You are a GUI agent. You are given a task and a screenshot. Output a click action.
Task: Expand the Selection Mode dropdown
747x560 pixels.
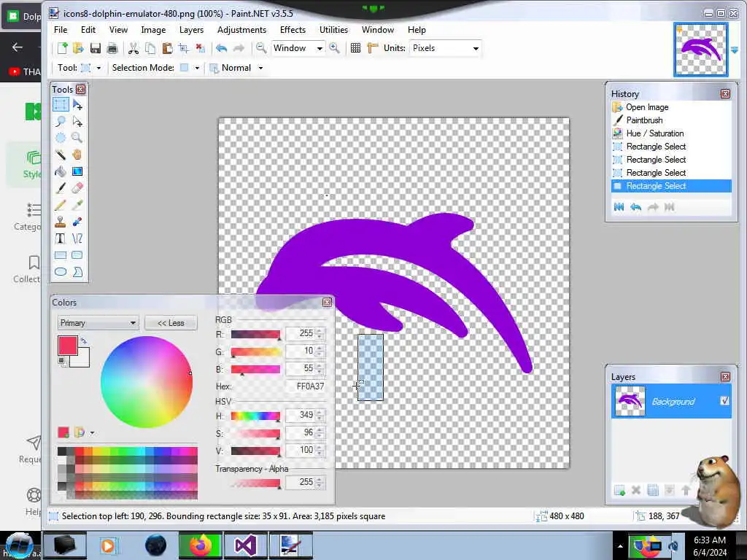coord(197,68)
